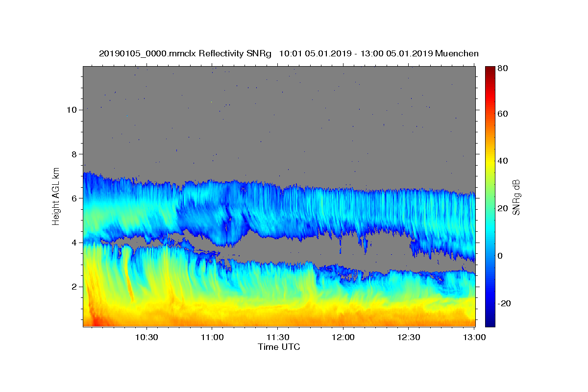Click the colorbar value 60
The height and width of the screenshot is (392, 588).
click(x=504, y=114)
